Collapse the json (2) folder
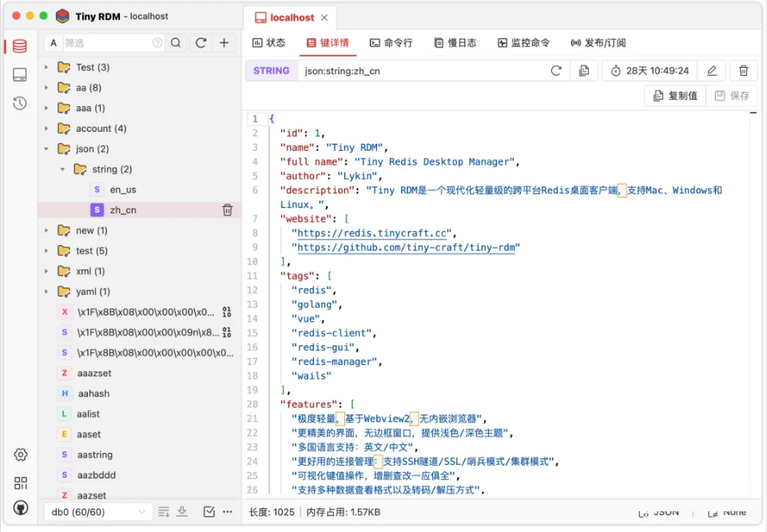Viewport: 767px width, 532px height. (x=46, y=149)
